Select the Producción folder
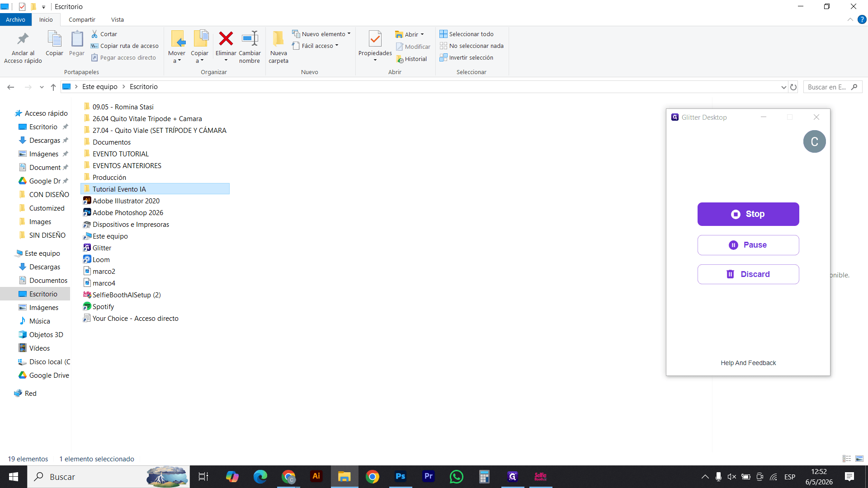 [105, 177]
